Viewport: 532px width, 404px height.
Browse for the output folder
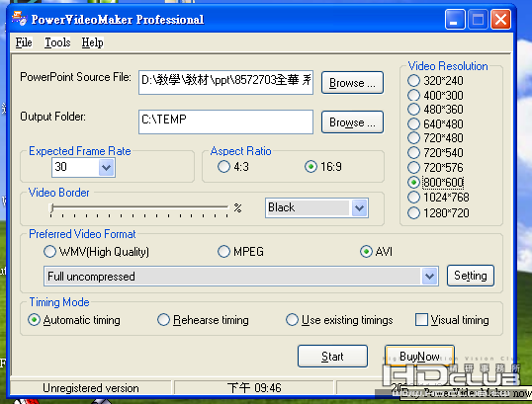(352, 122)
